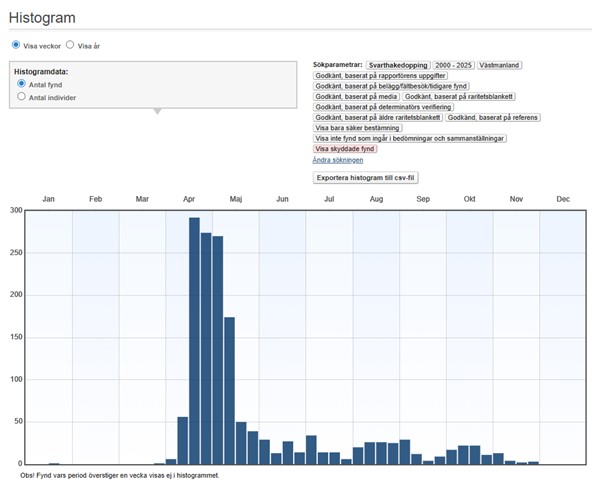Choose Antal fynd as histogram data

coord(22,84)
